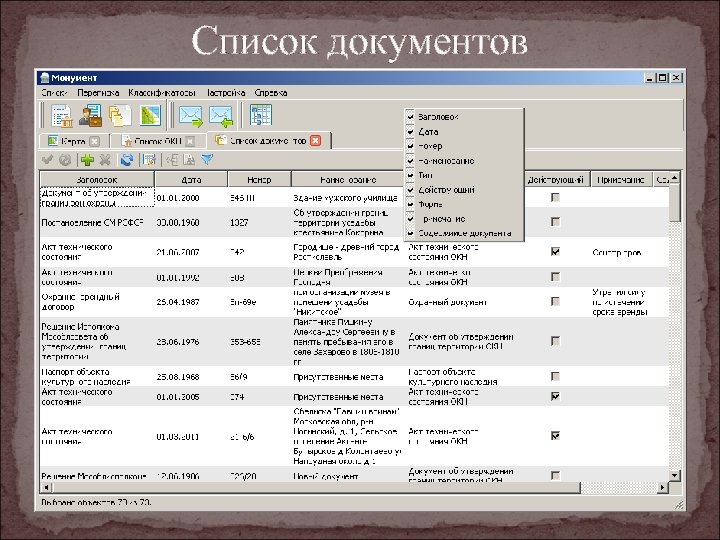Image resolution: width=720 pixels, height=540 pixels.
Task: Open the Справка menu
Action: point(271,93)
